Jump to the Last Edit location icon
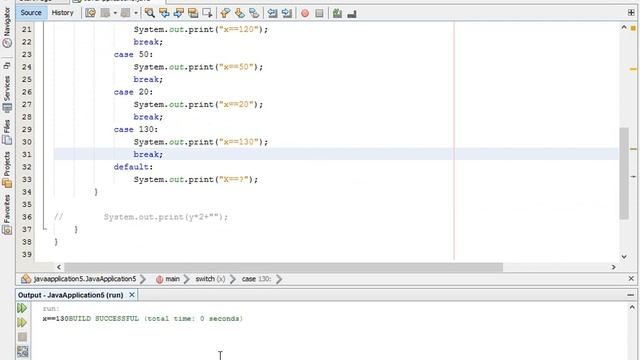The image size is (640, 360). (91, 13)
